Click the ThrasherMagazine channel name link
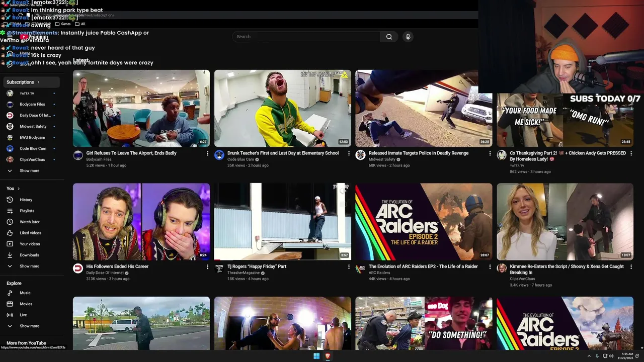This screenshot has height=362, width=644. [x=244, y=273]
